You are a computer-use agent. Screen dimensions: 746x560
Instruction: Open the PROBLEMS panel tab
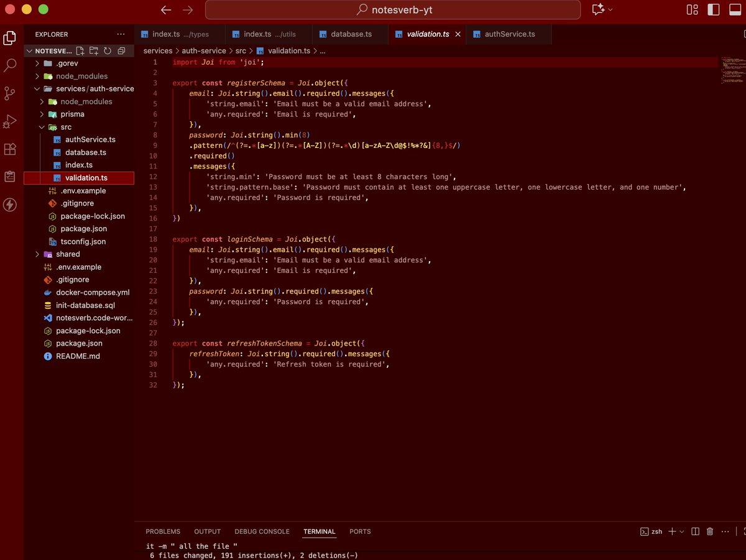point(163,531)
